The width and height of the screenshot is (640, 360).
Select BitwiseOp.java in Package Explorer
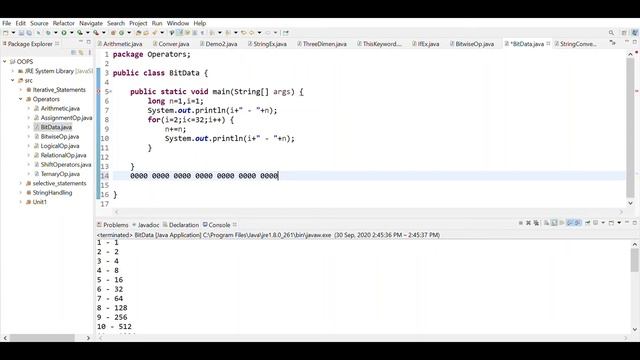click(60, 137)
